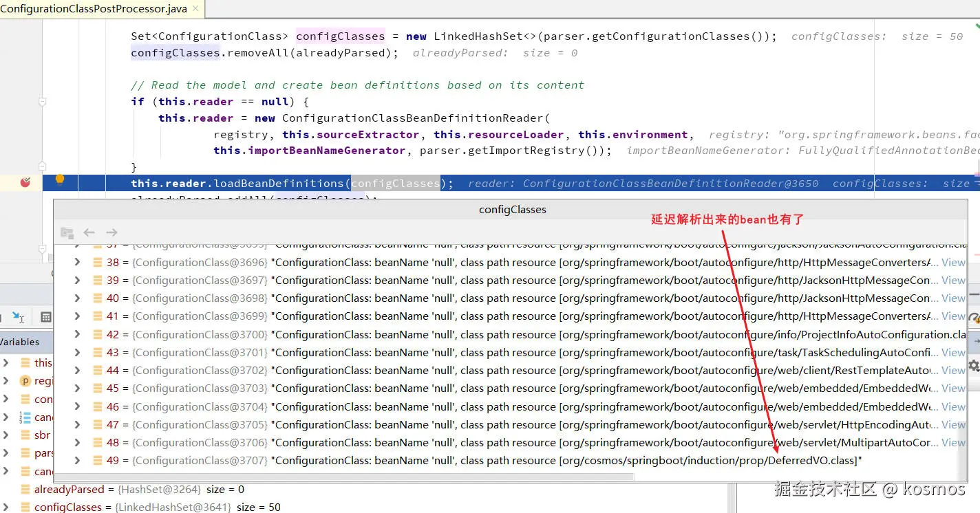
Task: Collapse the 'if (this.reader == null)' fold marker
Action: [43, 102]
